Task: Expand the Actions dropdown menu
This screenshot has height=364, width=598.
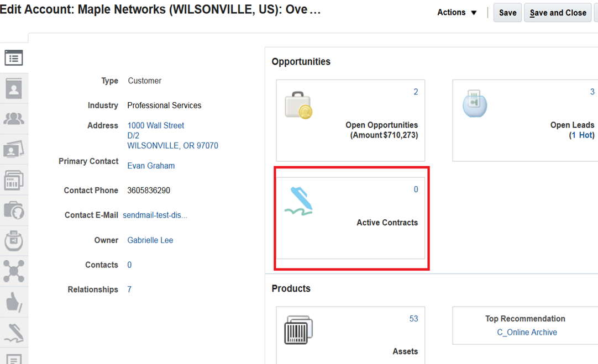Action: tap(457, 13)
